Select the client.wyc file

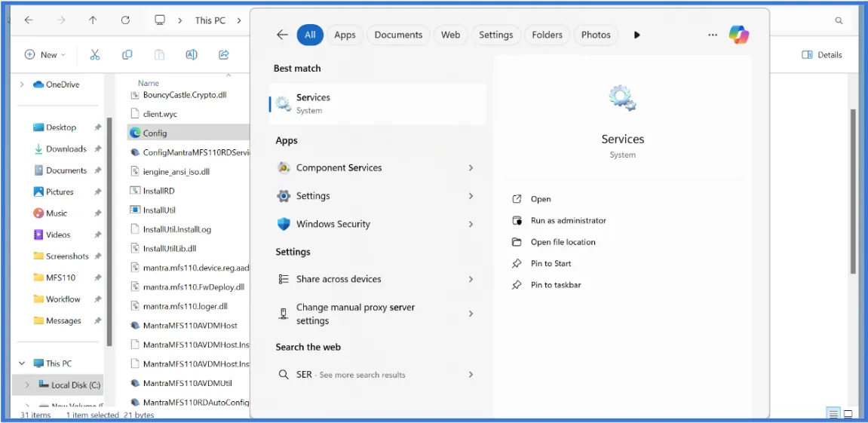(160, 114)
